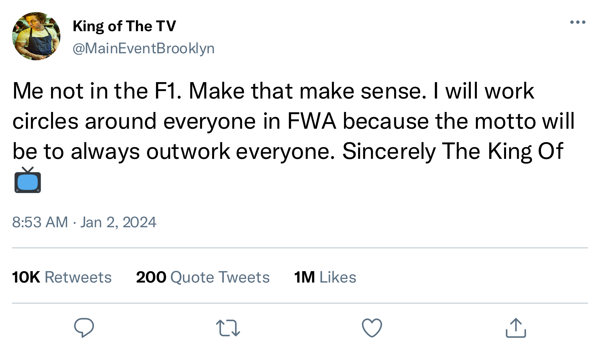Open the share upload arrow icon

coord(516,327)
